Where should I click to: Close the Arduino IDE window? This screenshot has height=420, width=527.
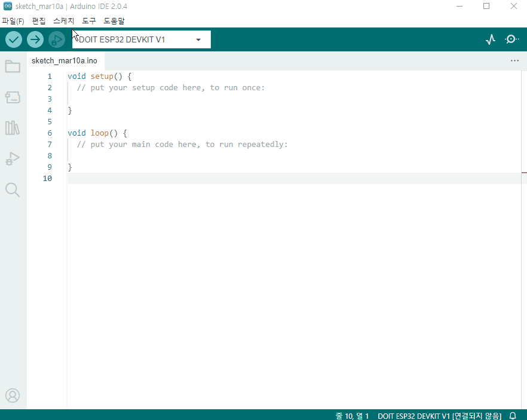[514, 6]
